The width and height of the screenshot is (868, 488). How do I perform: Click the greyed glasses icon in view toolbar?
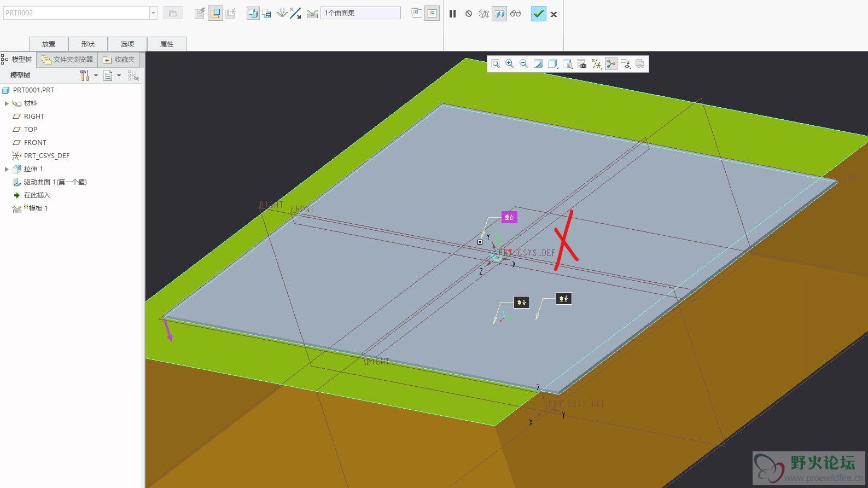coord(640,64)
